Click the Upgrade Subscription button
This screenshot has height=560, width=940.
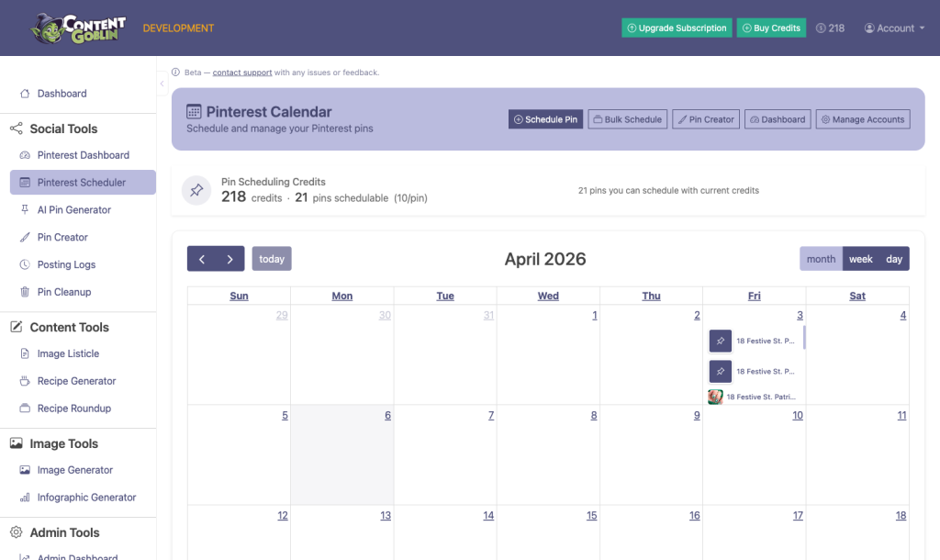tap(677, 28)
